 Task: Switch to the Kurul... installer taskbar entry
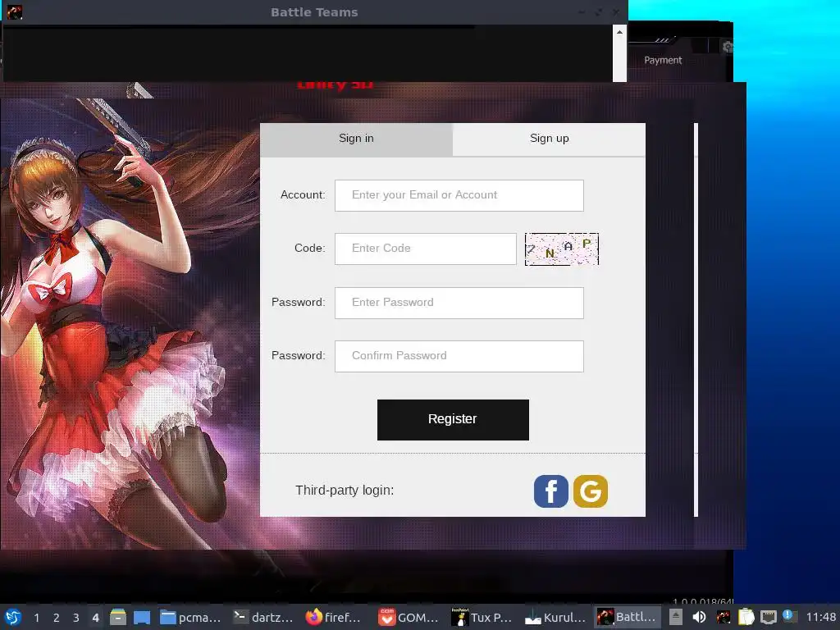click(555, 617)
